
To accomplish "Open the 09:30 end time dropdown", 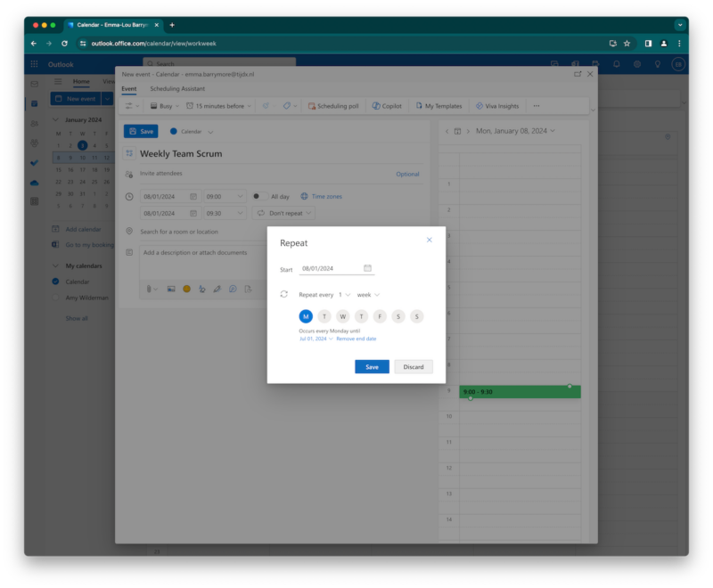I will point(225,213).
